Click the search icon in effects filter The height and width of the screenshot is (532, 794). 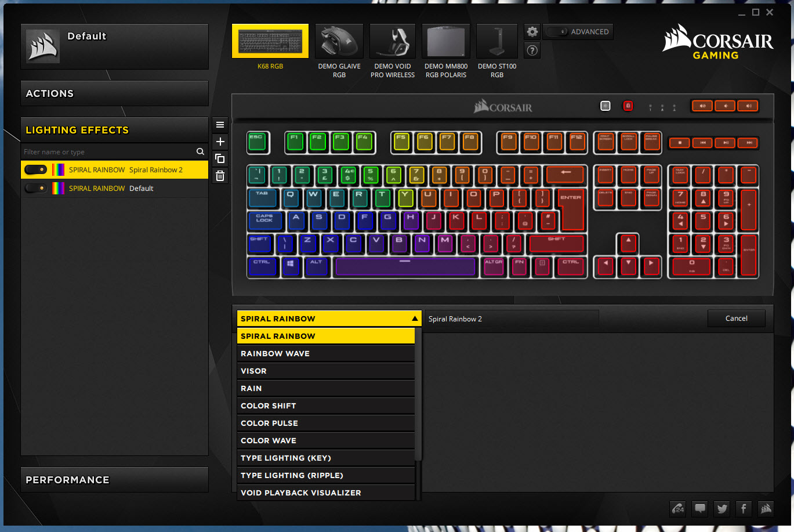(200, 151)
